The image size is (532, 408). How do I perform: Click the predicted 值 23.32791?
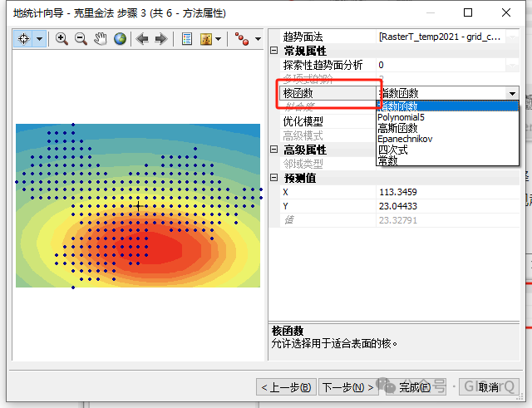click(398, 220)
